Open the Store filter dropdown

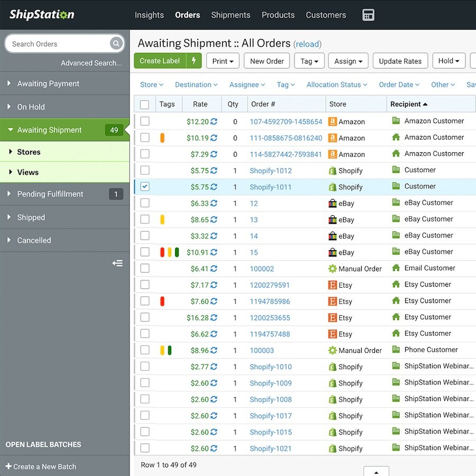(x=151, y=85)
